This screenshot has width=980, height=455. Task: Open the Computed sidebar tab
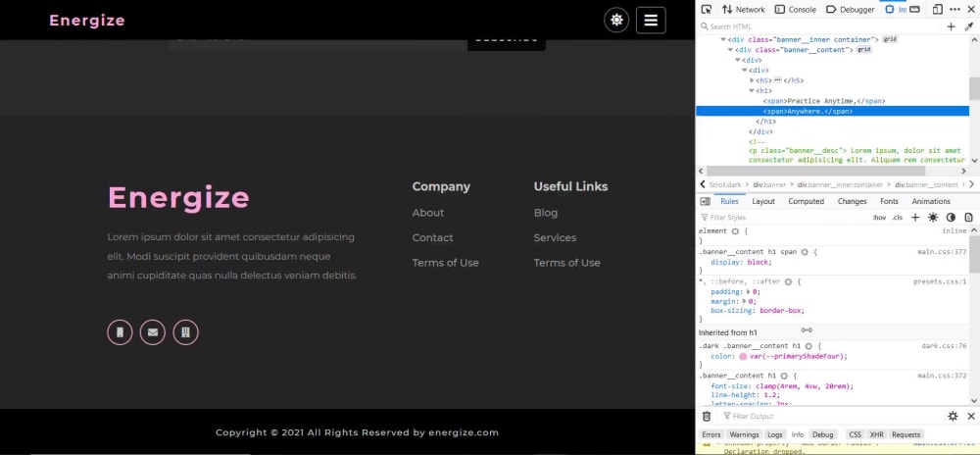click(806, 201)
